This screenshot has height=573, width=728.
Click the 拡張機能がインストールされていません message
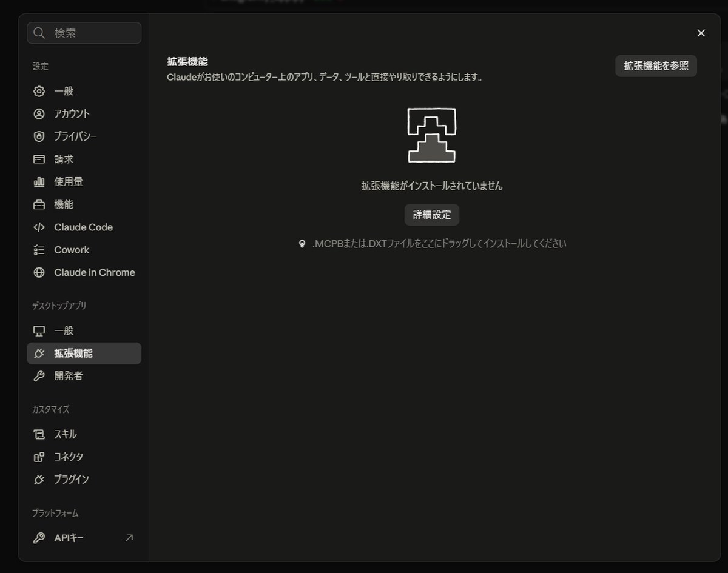(432, 186)
